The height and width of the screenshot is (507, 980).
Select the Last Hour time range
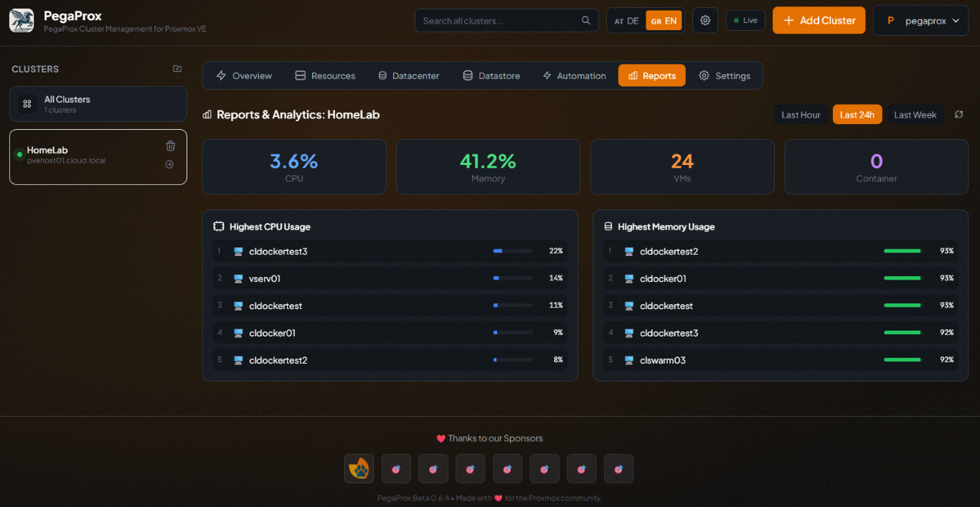(x=801, y=115)
